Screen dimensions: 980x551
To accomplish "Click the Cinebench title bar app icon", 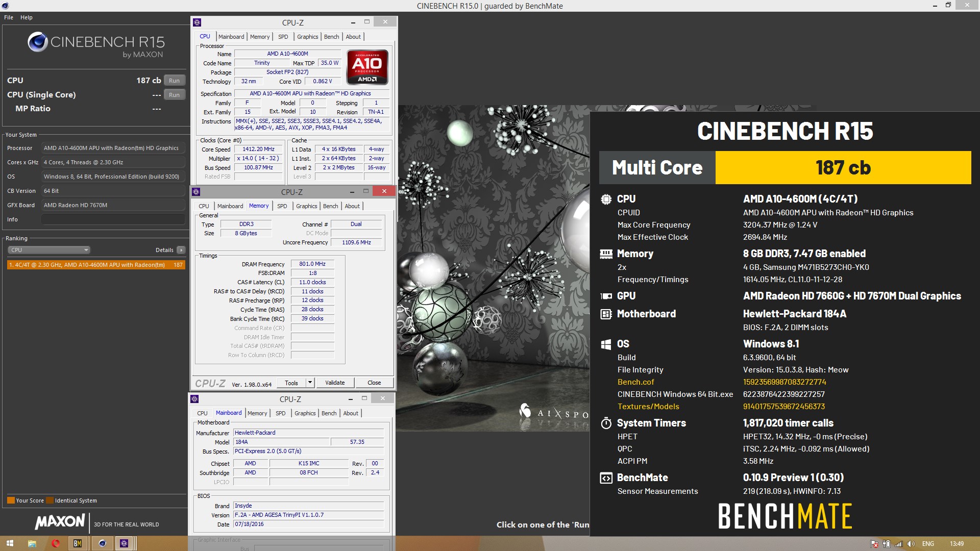I will click(x=5, y=6).
